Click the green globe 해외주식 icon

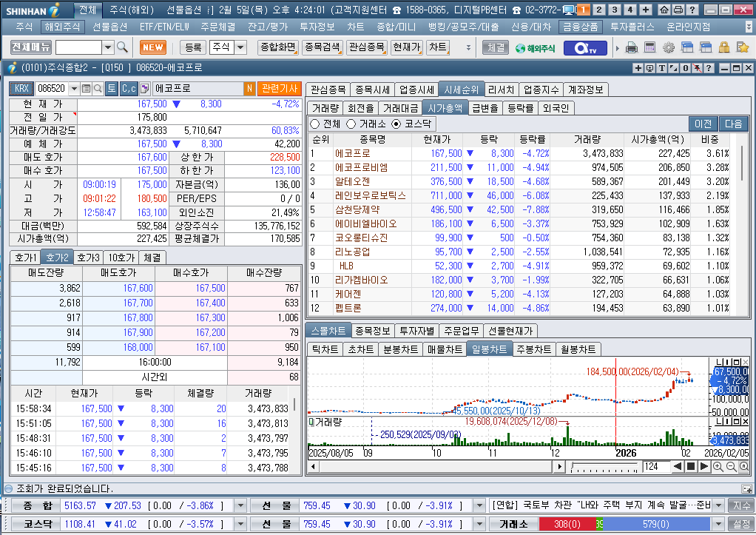coord(535,48)
